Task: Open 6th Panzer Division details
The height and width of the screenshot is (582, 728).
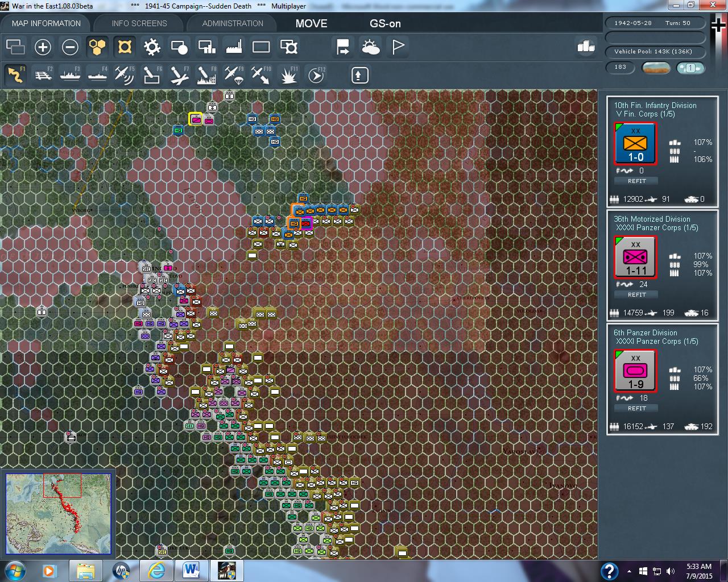Action: pyautogui.click(x=646, y=332)
